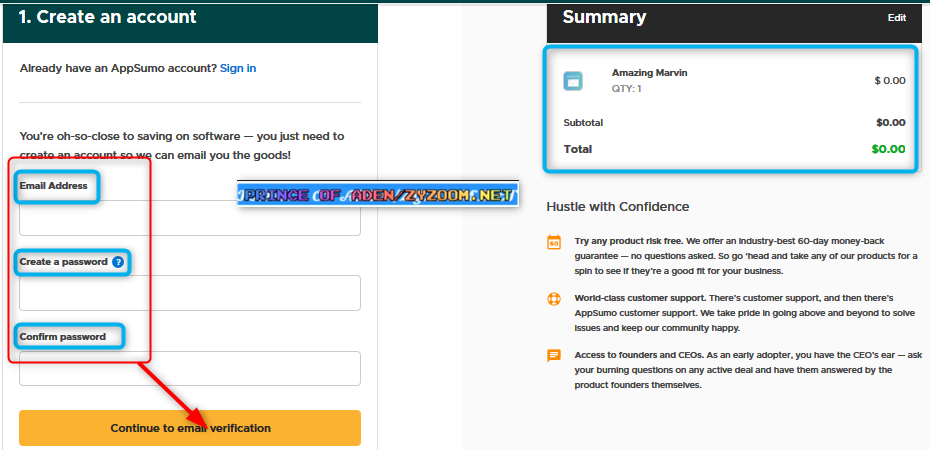Click the Amazing Marvin product thumbnail icon
The width and height of the screenshot is (930, 450).
tap(573, 81)
